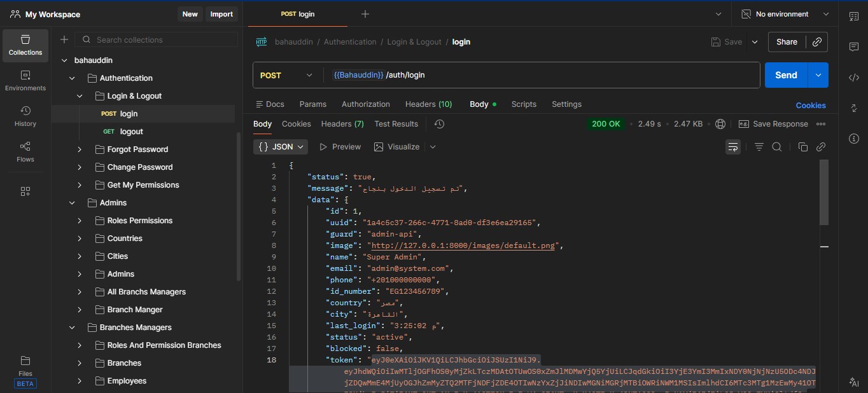Open the comments icon in right sidebar

pos(854,47)
